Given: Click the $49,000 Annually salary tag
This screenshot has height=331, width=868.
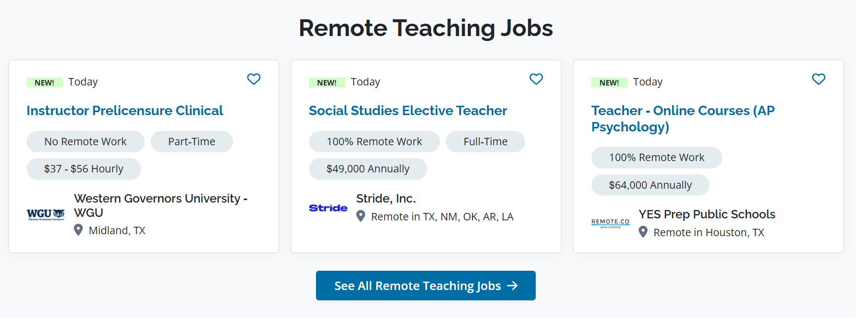Looking at the screenshot, I should [x=368, y=169].
